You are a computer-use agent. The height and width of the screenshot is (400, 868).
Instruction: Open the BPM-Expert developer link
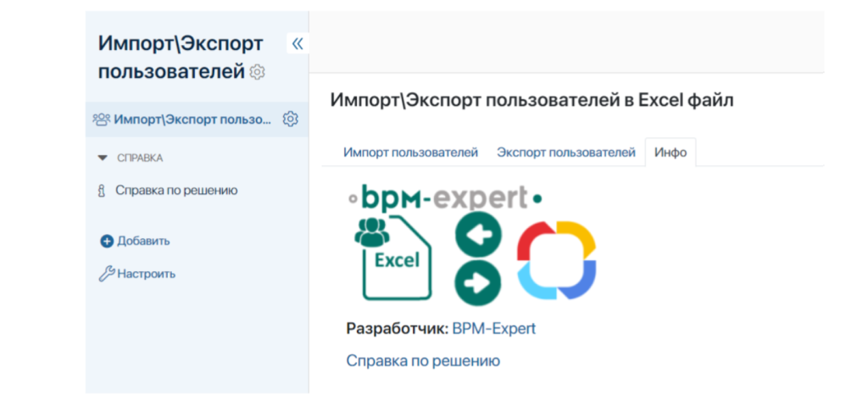(493, 329)
